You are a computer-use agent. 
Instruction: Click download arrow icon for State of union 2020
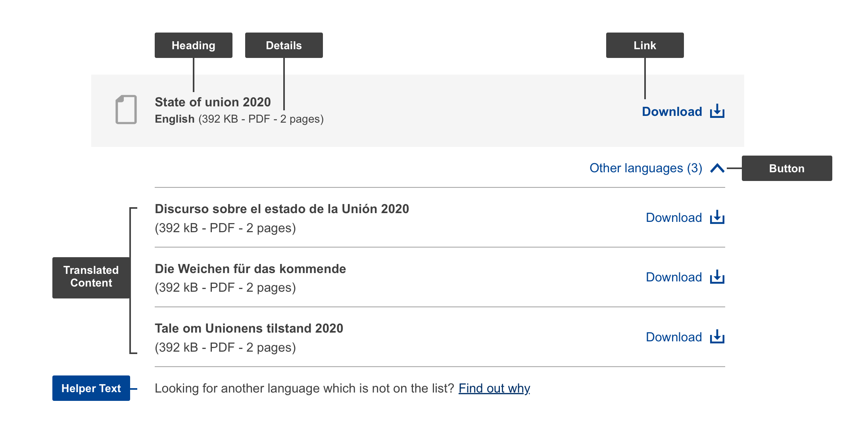coord(717,111)
